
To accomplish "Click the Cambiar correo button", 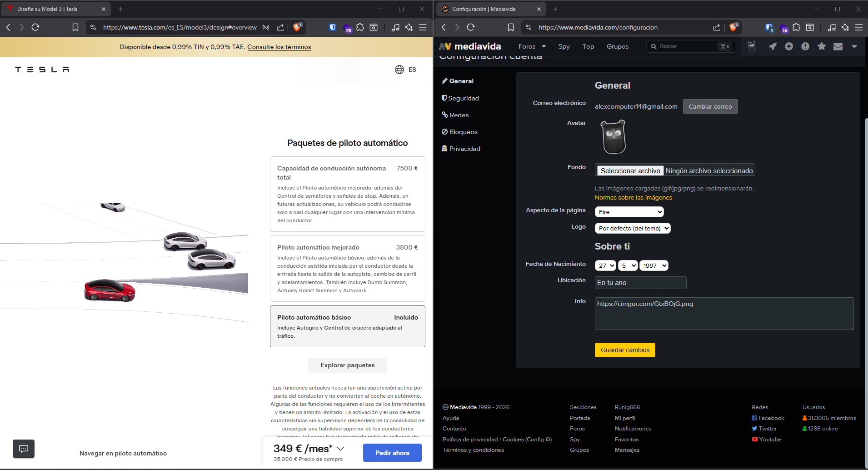I will [710, 106].
